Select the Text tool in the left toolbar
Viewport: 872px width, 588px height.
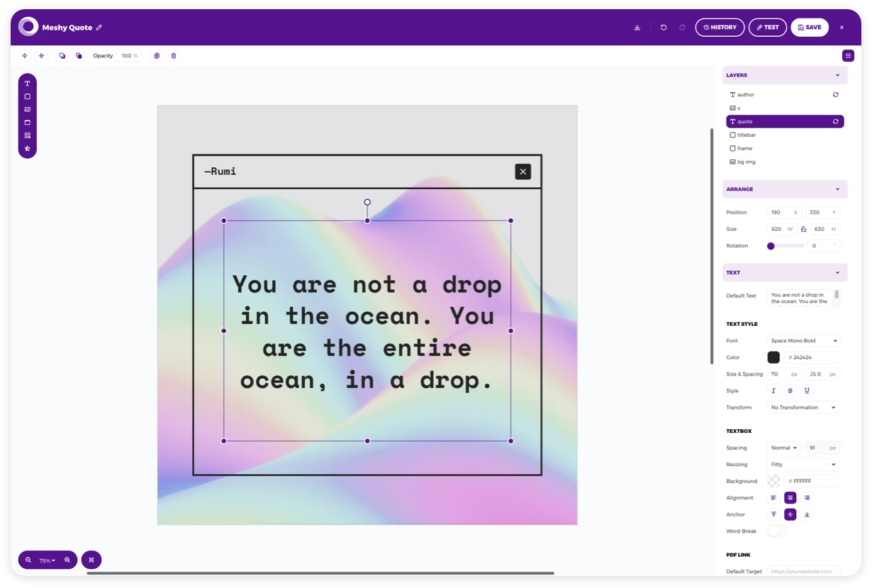click(28, 84)
